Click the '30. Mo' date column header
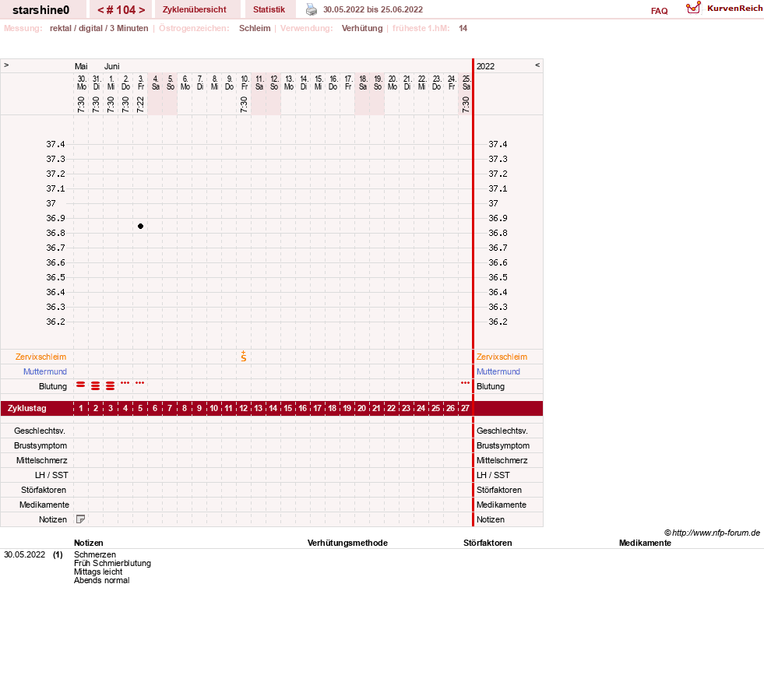Screen dimensions: 764x700 click(x=81, y=83)
